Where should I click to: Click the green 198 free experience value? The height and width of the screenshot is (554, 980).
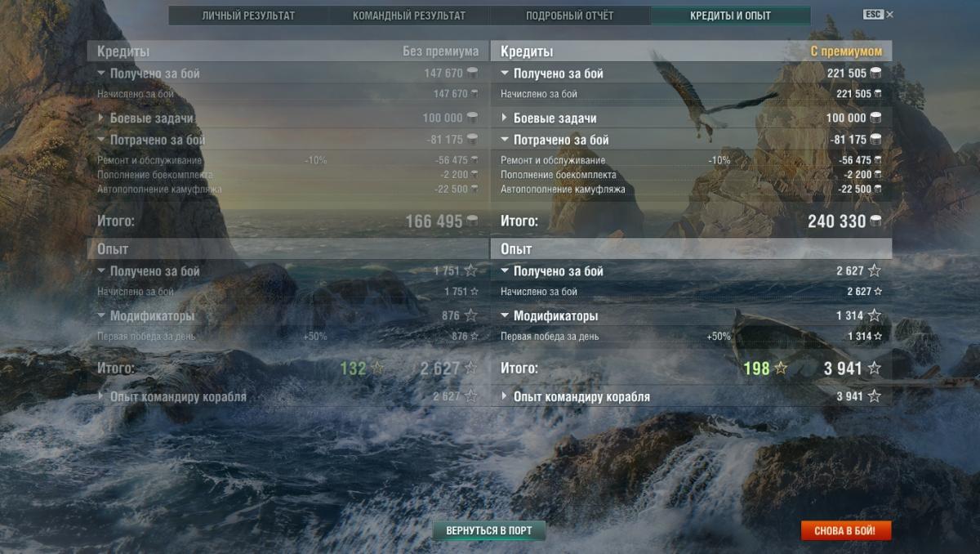[757, 369]
